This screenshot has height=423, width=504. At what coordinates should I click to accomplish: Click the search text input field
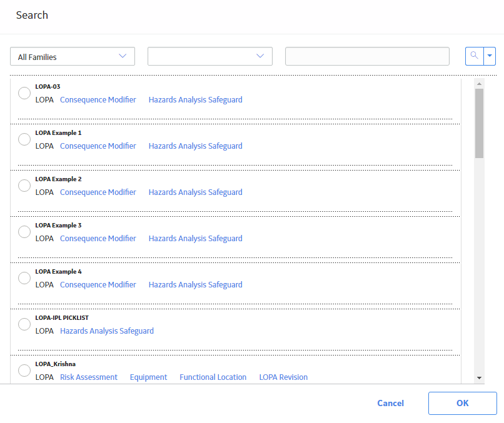[367, 56]
